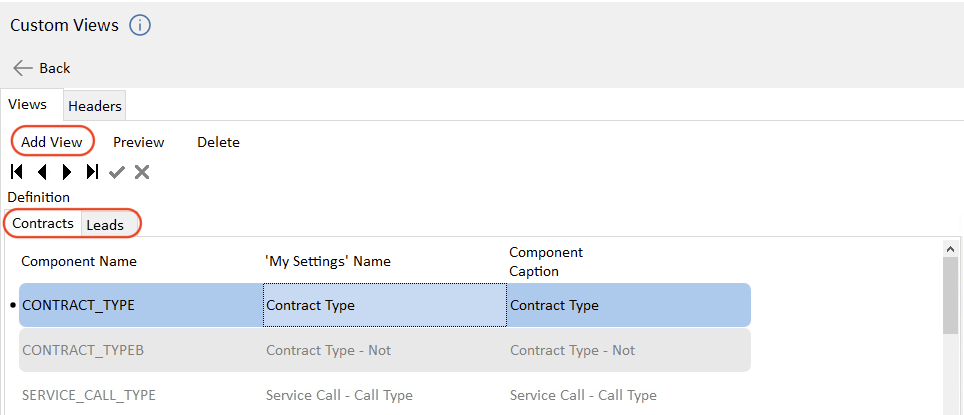The height and width of the screenshot is (415, 964).
Task: Switch to the Headers tab
Action: pyautogui.click(x=95, y=106)
